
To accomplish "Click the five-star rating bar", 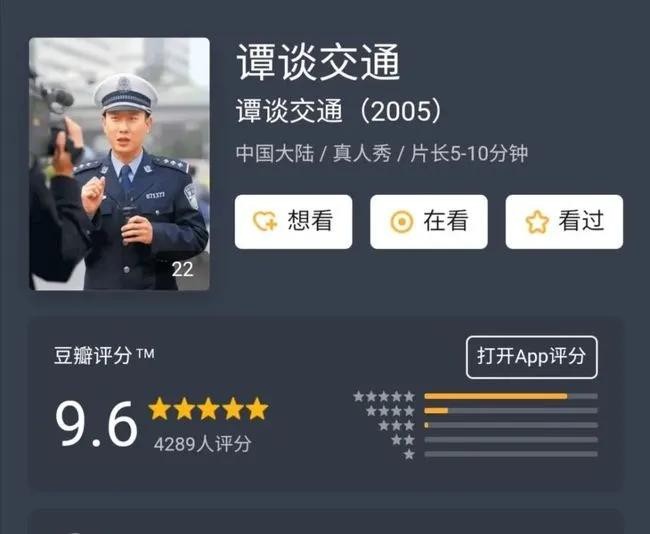I will [x=511, y=396].
